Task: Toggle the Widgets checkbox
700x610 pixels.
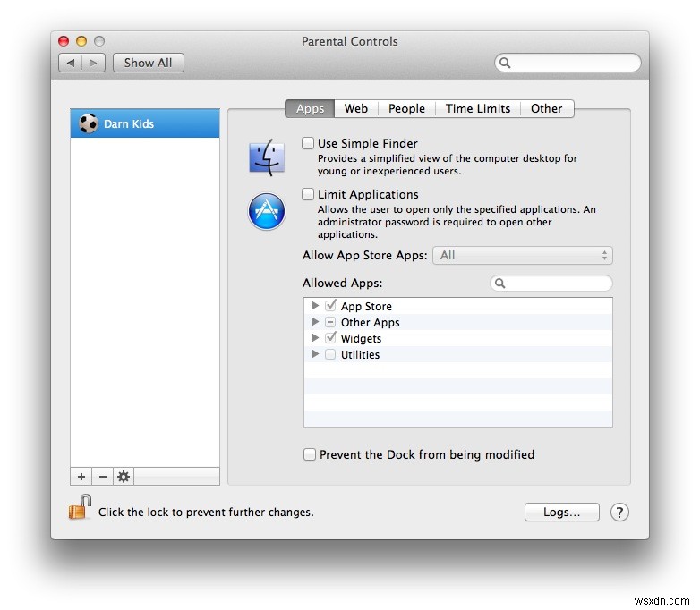Action: click(x=330, y=338)
